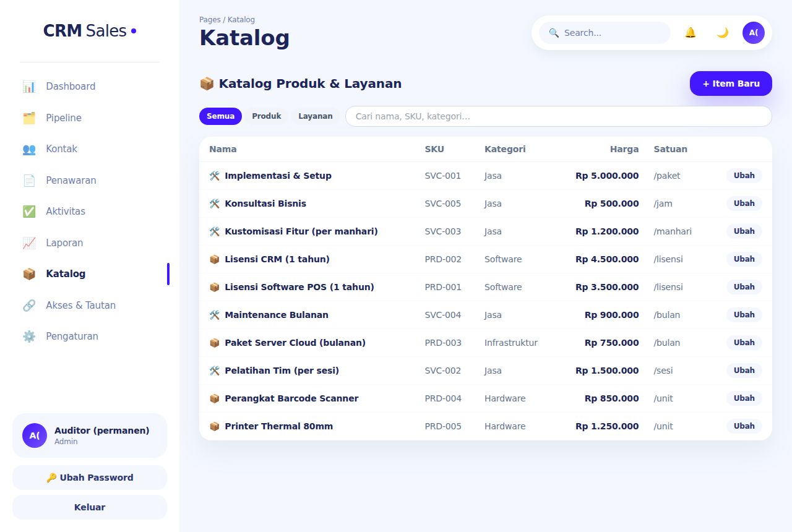Edit the Pelatihan Tim row with Ubah
The height and width of the screenshot is (532, 792).
click(744, 371)
